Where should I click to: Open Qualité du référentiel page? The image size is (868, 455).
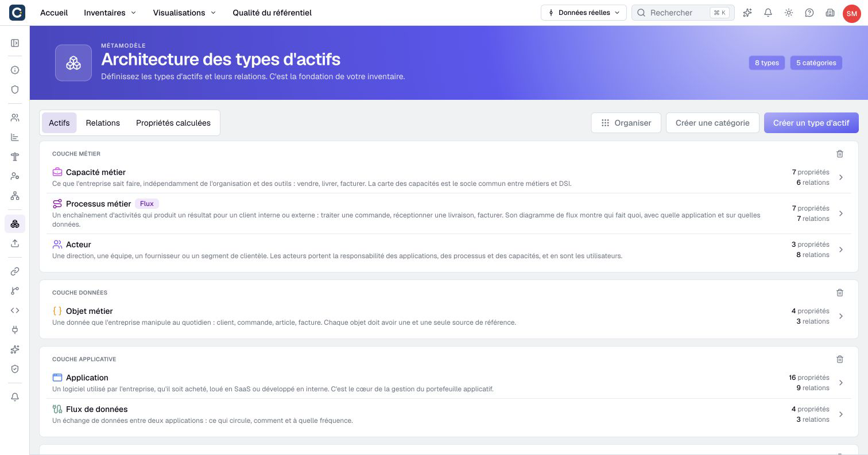click(x=272, y=13)
